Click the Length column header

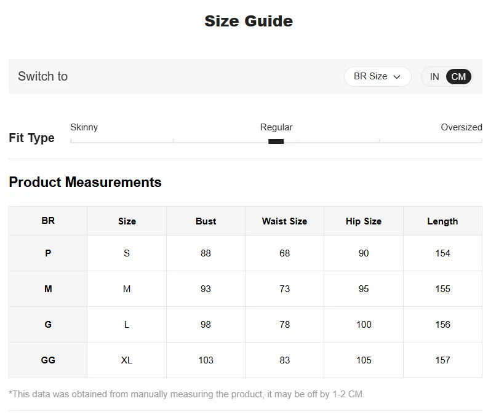442,221
